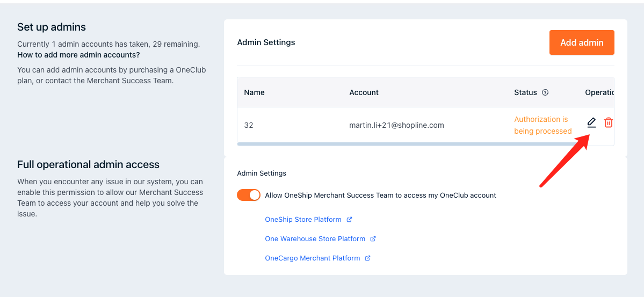
Task: Click the "Authorization is being processed" status text
Action: 542,125
